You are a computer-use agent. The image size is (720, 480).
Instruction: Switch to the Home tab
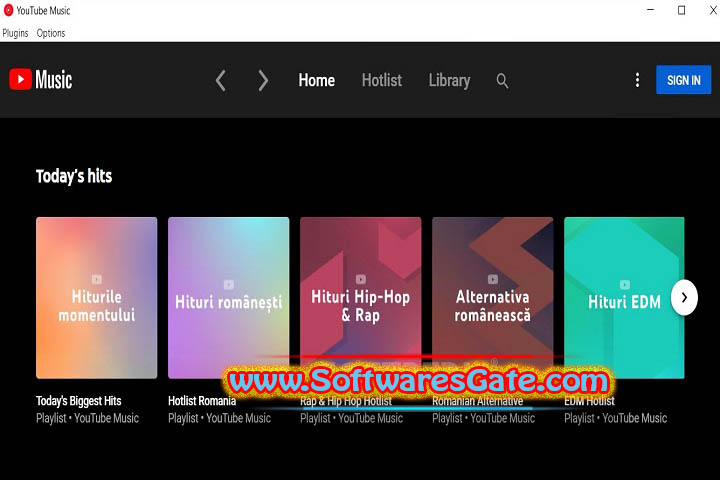point(316,80)
